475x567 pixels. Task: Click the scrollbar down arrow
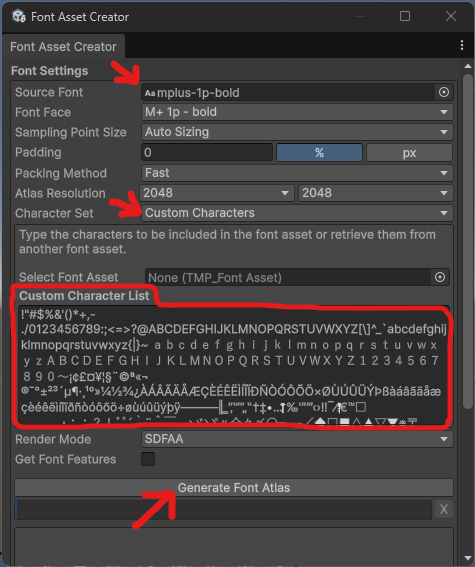click(468, 558)
